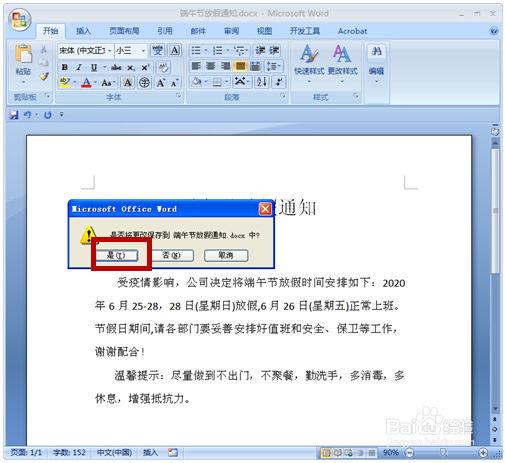Open the 更改样式 change styles menu
506x463 pixels.
pyautogui.click(x=342, y=63)
